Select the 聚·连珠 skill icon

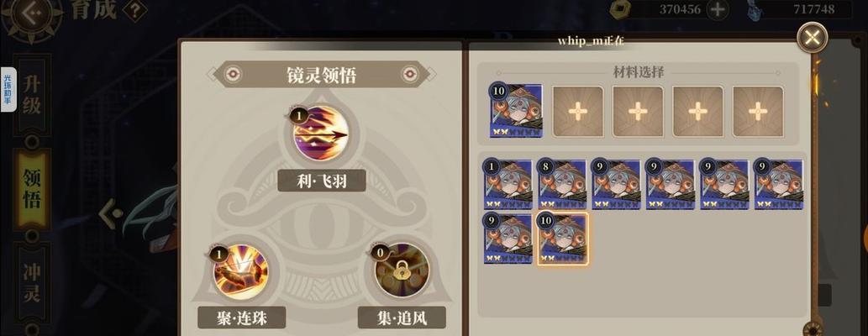tap(241, 272)
